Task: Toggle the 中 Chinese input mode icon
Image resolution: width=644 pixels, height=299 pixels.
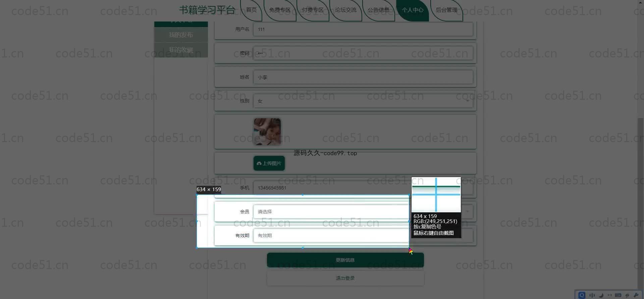Action: coord(592,295)
